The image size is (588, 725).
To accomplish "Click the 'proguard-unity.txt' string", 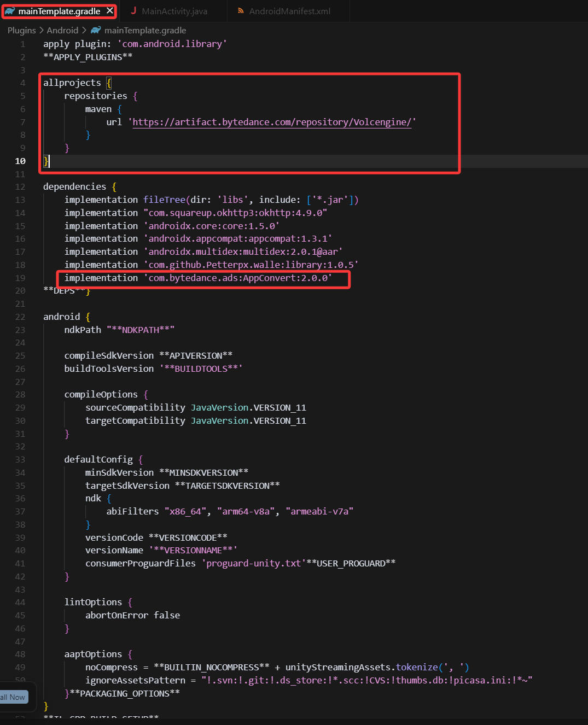I will click(254, 563).
